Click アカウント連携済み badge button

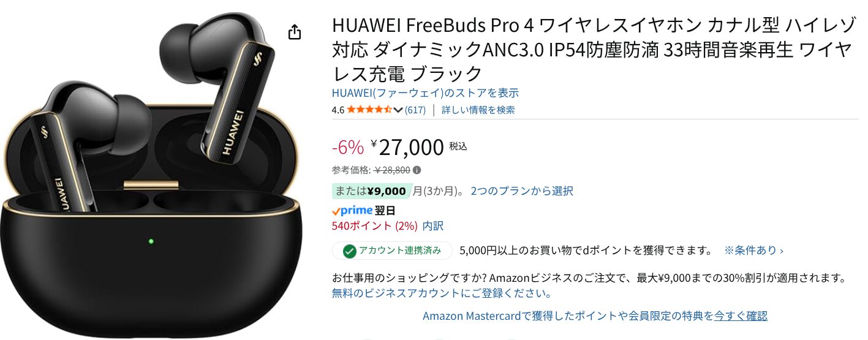click(x=392, y=251)
